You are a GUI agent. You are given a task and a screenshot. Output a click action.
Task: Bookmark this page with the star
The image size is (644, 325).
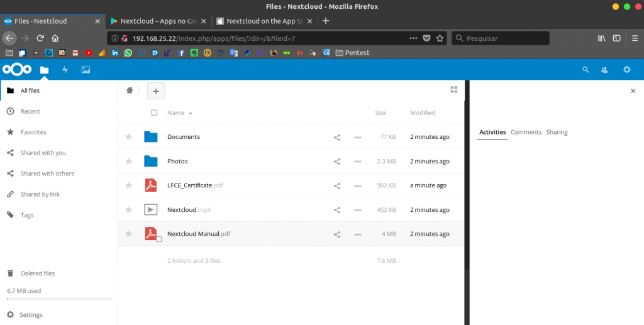(x=440, y=38)
